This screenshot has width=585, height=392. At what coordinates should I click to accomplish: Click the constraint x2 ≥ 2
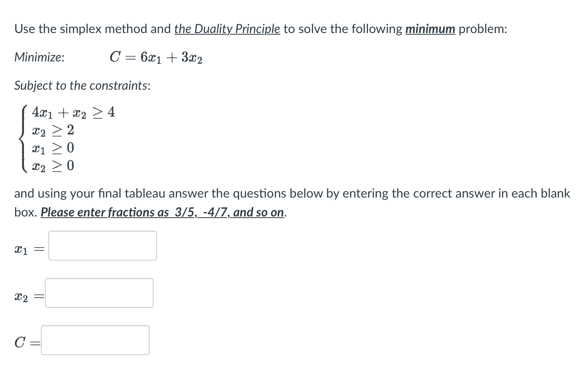coord(52,131)
